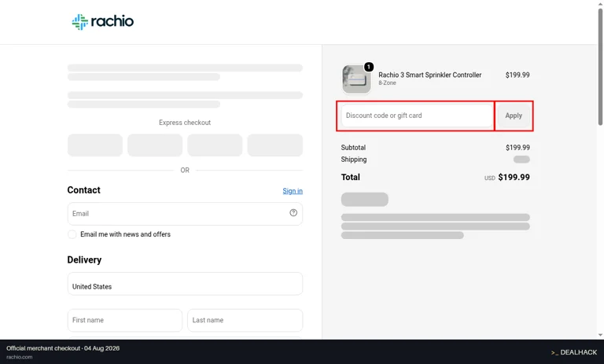The image size is (604, 364).
Task: Open the email help question-mark icon
Action: click(x=293, y=212)
